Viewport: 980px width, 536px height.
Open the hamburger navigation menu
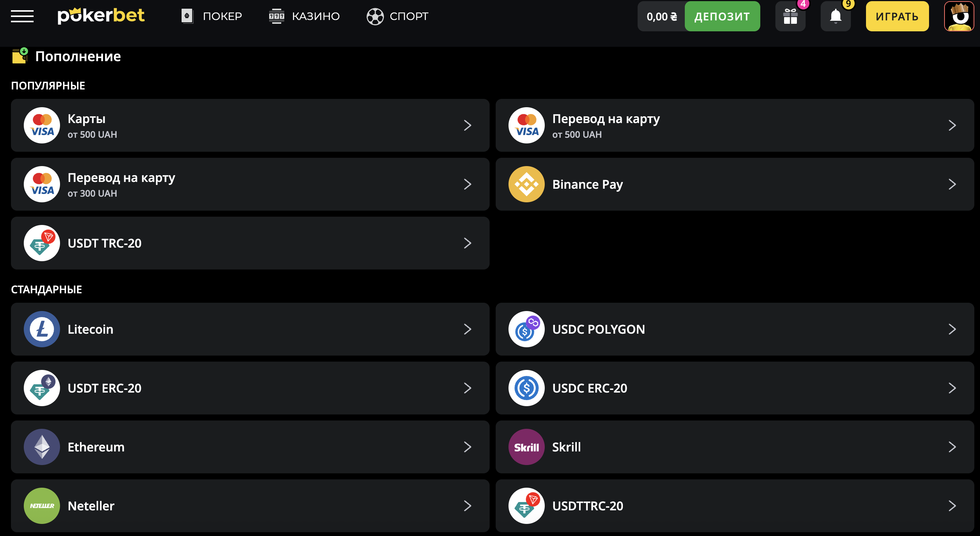[22, 16]
